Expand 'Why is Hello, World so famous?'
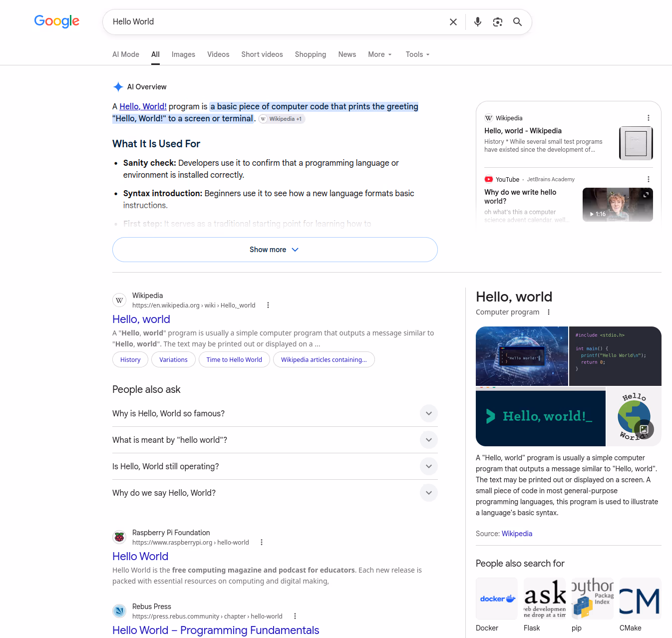Screen dimensions: 672x638 (275, 413)
